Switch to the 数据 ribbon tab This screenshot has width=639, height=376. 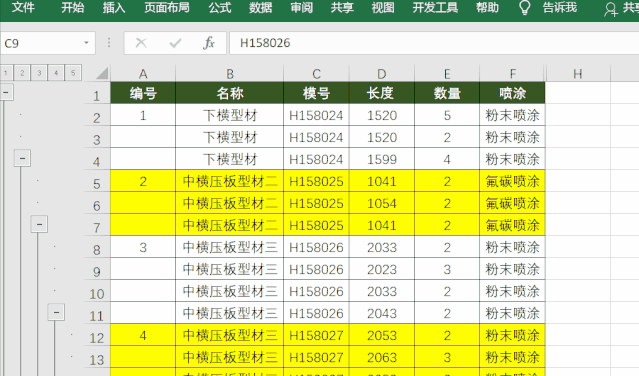point(260,7)
